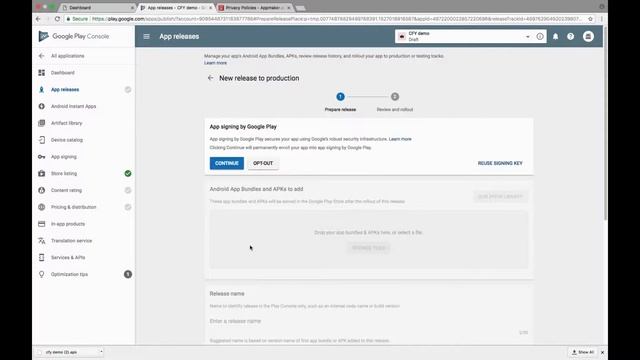Image resolution: width=640 pixels, height=360 pixels.
Task: Open Learn more link under App signing
Action: click(400, 139)
